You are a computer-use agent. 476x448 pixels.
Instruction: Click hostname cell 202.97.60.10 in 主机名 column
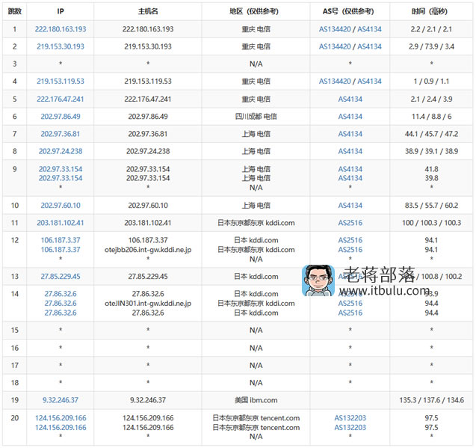pos(148,206)
